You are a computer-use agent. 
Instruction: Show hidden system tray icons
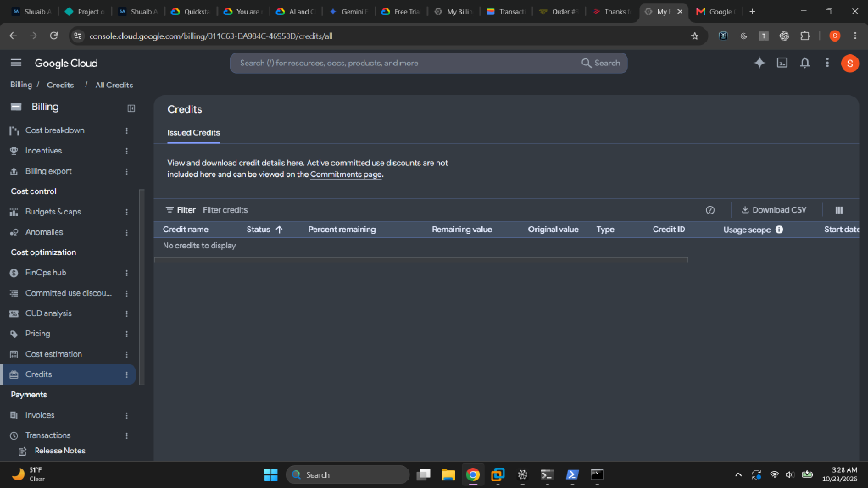(738, 474)
